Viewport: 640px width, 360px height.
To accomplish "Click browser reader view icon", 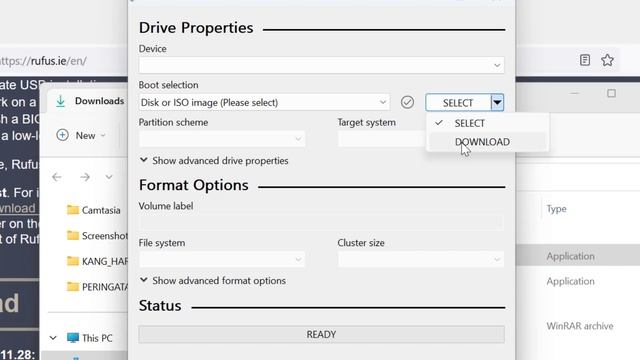I will 584,60.
